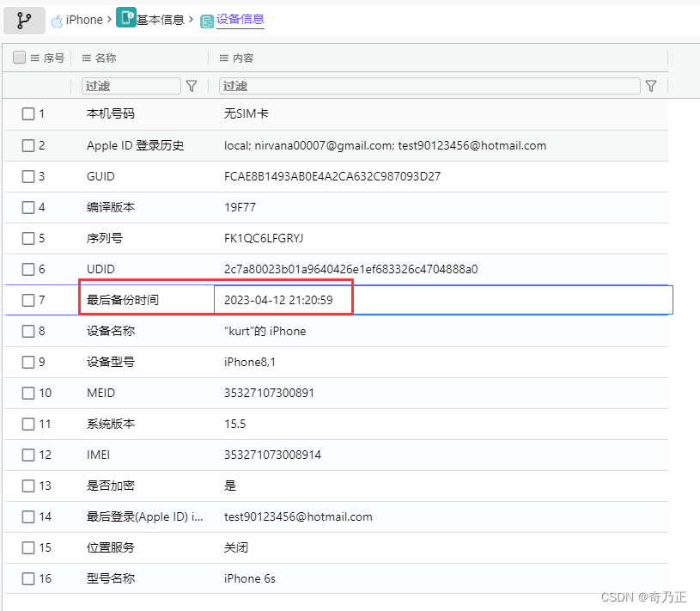
Task: Select the MEID value 35327107300891
Action: click(x=269, y=393)
